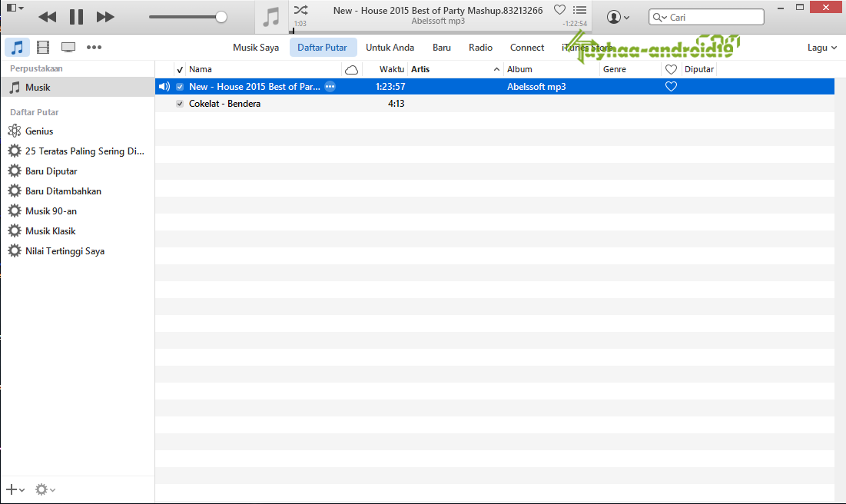Go to the Baru tab
Viewport: 846px width, 504px height.
pyautogui.click(x=442, y=48)
